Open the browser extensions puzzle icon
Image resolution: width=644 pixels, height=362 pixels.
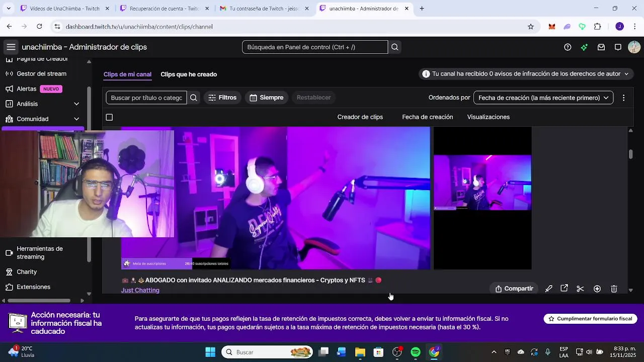click(x=598, y=27)
